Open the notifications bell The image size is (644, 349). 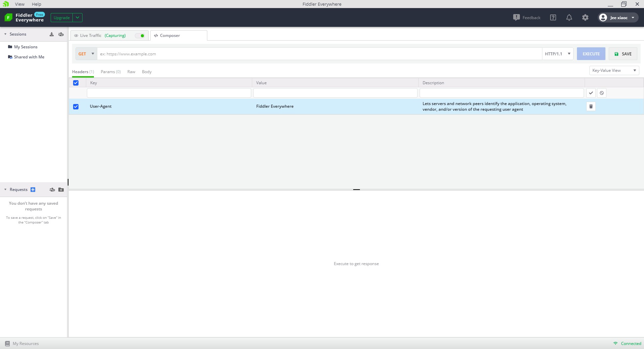point(569,17)
